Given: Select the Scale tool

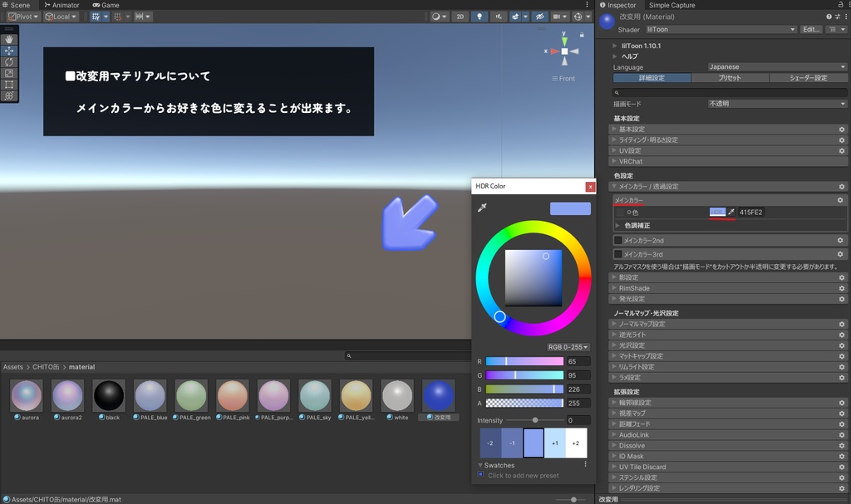Looking at the screenshot, I should coord(9,73).
